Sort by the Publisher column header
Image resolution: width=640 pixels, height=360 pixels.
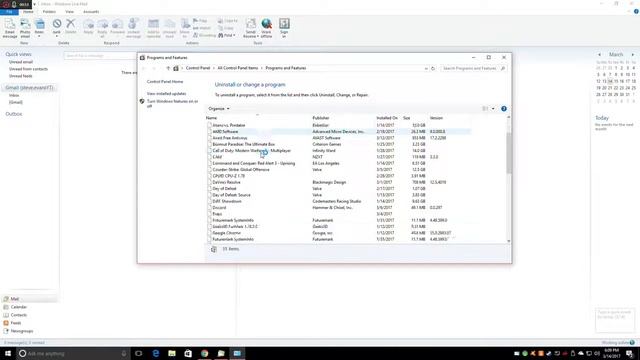coord(321,118)
